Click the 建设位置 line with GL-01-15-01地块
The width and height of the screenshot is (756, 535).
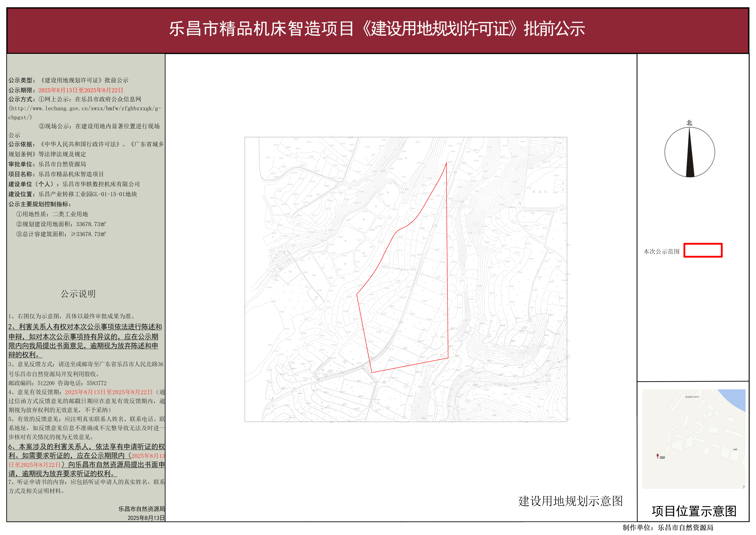coord(73,194)
